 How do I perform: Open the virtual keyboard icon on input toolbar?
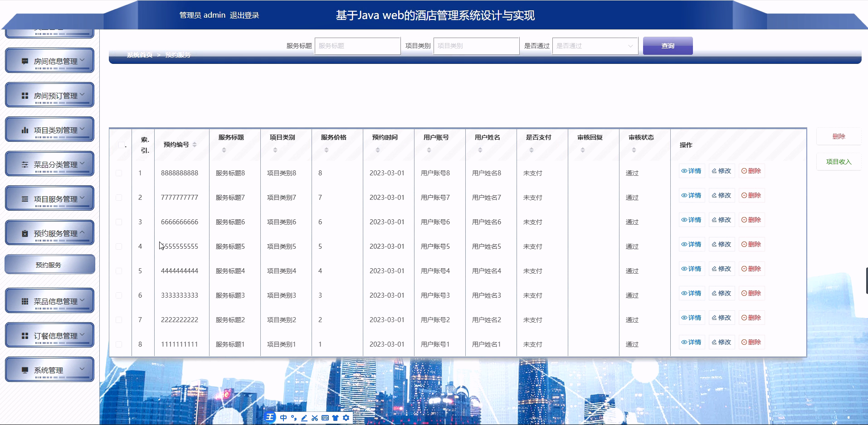(x=325, y=418)
